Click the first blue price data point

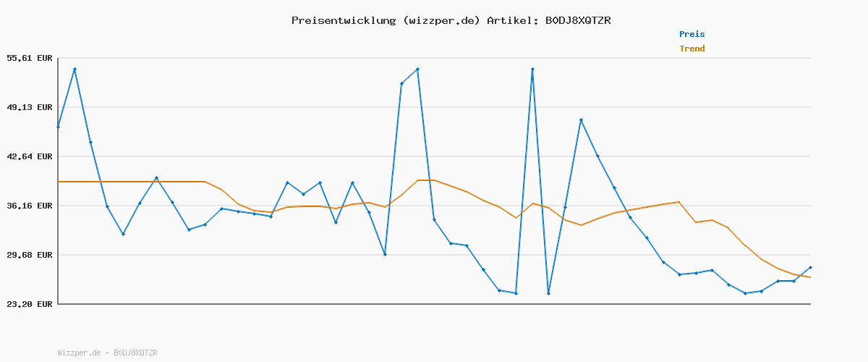point(59,127)
